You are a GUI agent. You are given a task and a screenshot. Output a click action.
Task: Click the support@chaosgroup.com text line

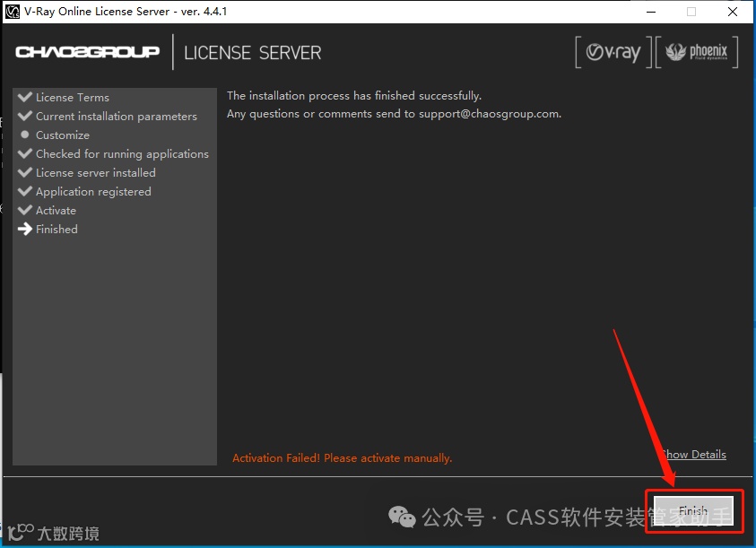[x=394, y=114]
